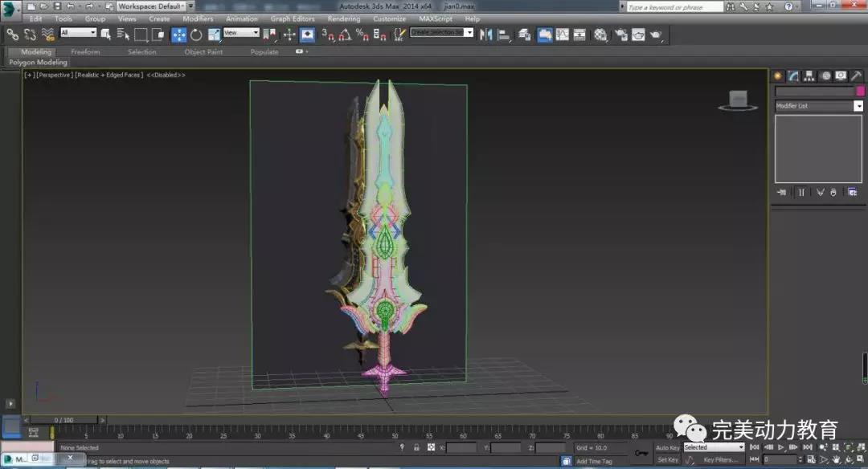Open the Modifiers menu
The image size is (868, 469).
pos(199,18)
